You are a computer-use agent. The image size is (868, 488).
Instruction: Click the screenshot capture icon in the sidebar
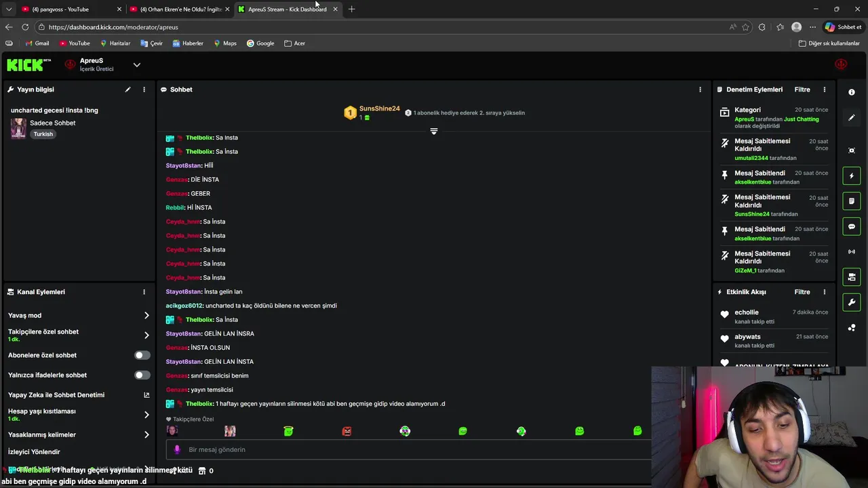tap(852, 150)
